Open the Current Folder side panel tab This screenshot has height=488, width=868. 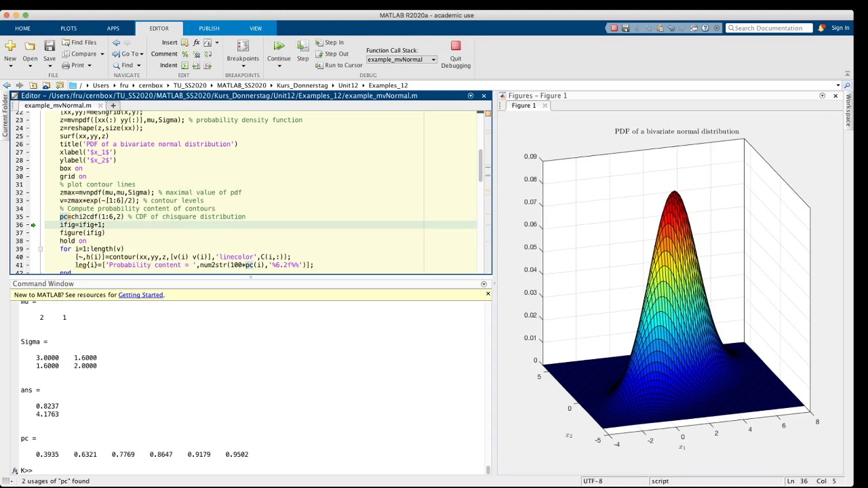coord(5,117)
